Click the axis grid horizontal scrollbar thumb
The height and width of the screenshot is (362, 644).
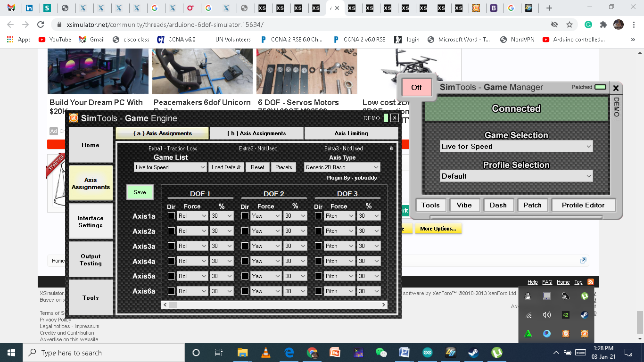click(173, 305)
